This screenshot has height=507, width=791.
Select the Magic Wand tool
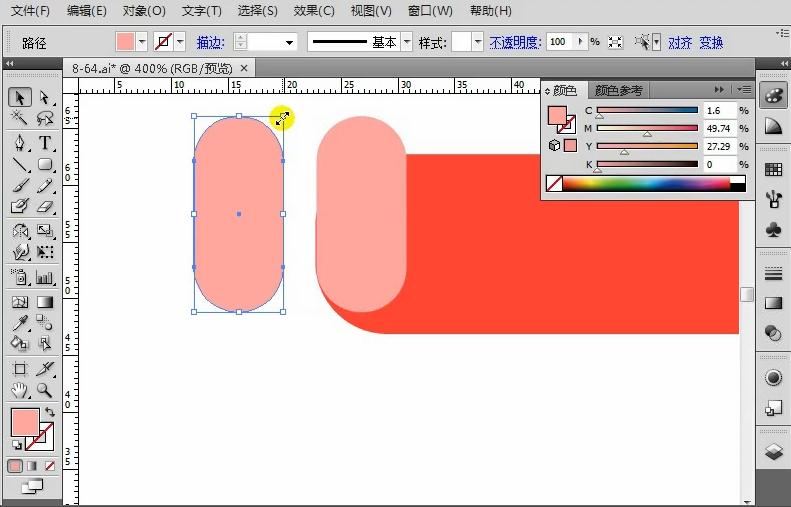click(20, 120)
